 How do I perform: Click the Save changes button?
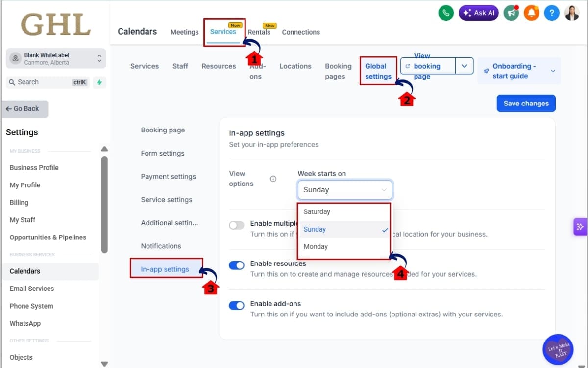pyautogui.click(x=526, y=104)
